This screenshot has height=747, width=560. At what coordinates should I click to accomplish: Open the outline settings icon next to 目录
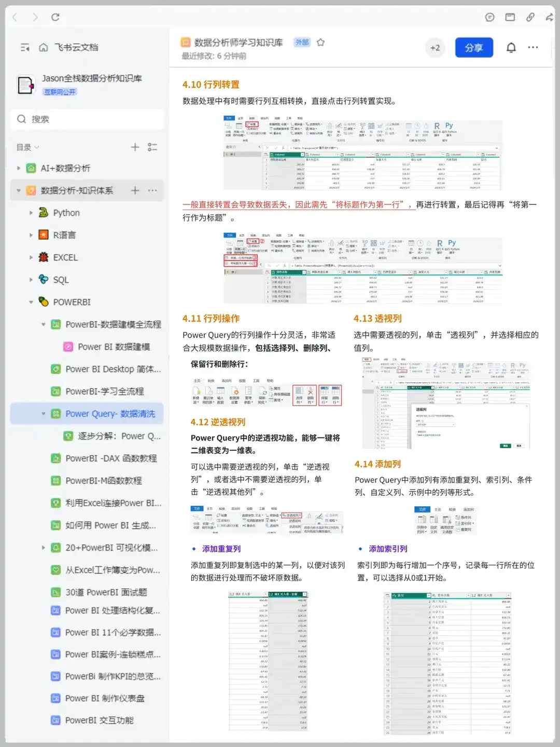(152, 147)
